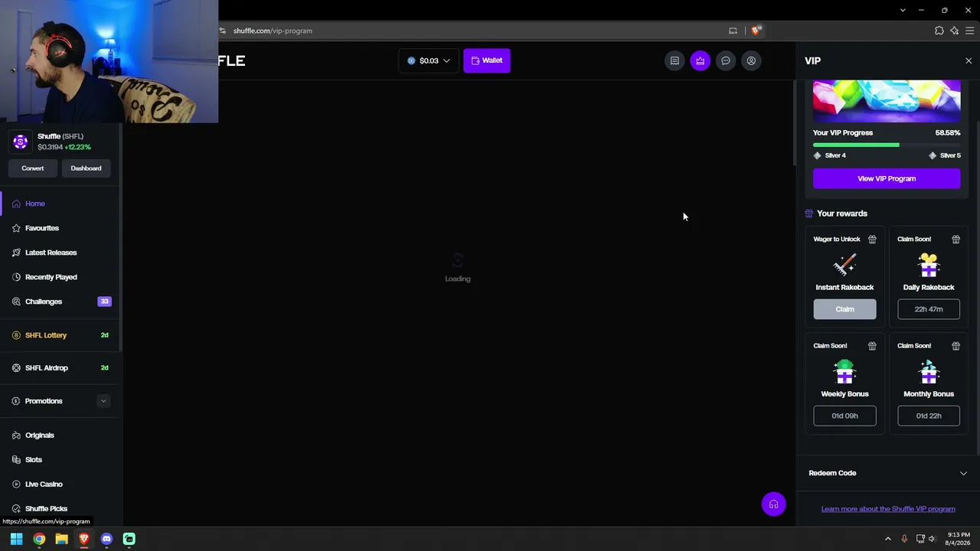Open the balance currency dropdown
Image resolution: width=980 pixels, height=551 pixels.
click(x=429, y=60)
